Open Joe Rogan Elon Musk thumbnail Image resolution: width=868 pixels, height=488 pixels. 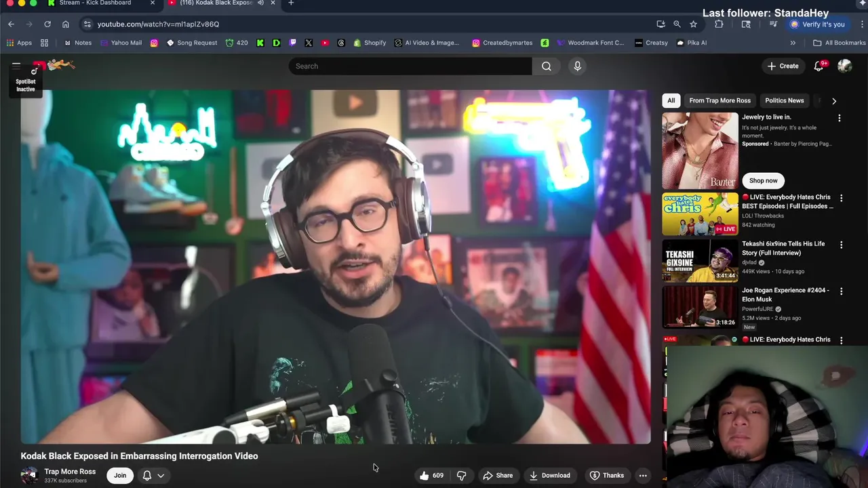[x=700, y=307]
